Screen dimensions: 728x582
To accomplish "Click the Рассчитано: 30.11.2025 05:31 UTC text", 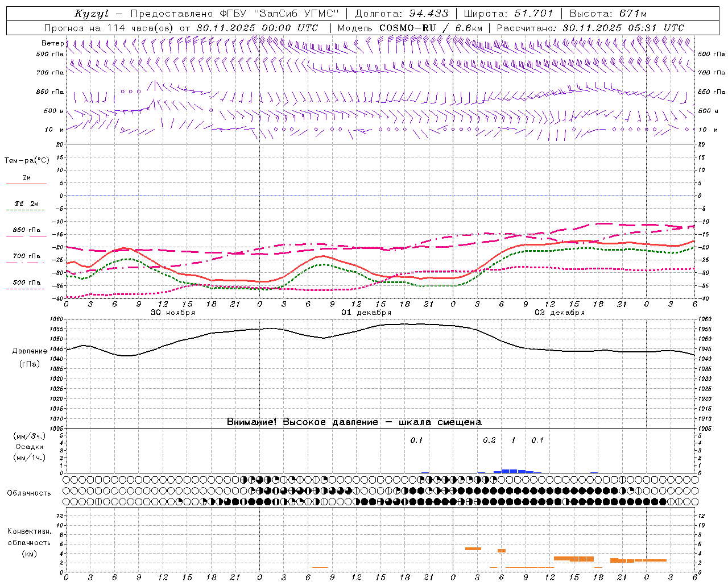I will coord(591,28).
